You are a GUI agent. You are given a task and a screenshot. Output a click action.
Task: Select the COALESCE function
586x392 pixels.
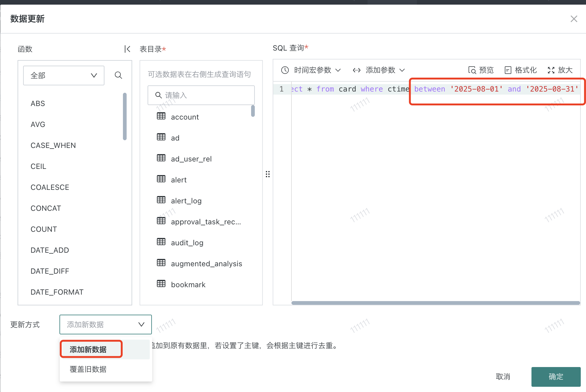50,187
